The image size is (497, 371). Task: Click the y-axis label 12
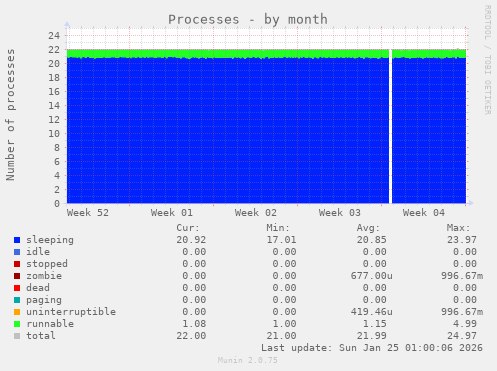coord(54,119)
